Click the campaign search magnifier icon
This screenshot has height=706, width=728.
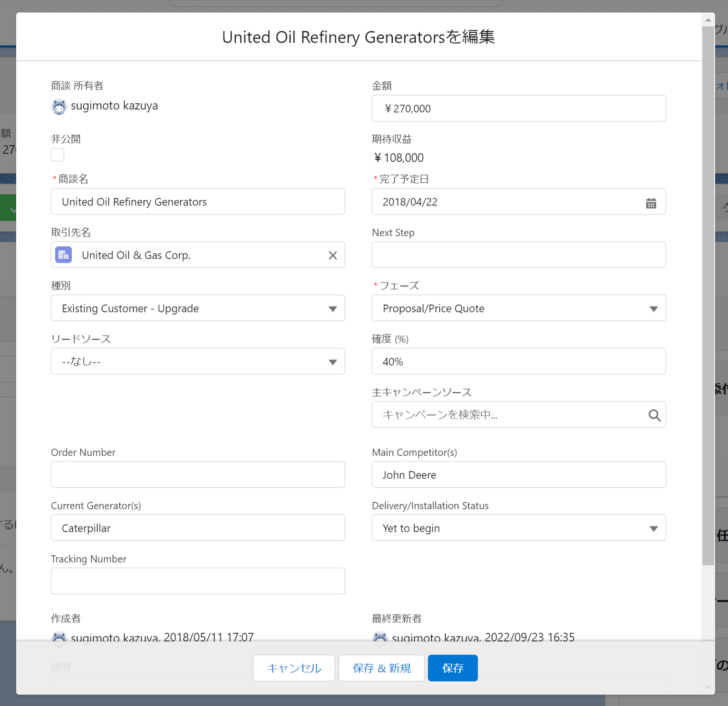(654, 415)
